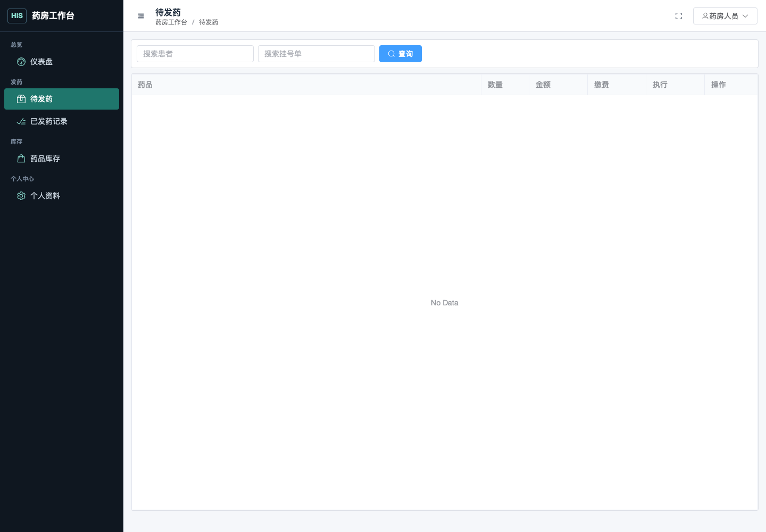
Task: Click the user avatar icon
Action: 705,16
